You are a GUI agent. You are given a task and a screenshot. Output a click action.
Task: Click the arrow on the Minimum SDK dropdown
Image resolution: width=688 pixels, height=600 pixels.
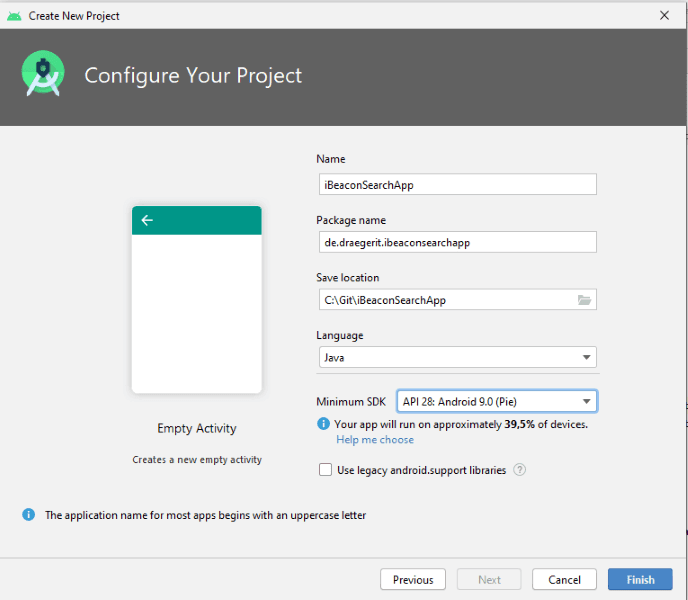point(586,402)
